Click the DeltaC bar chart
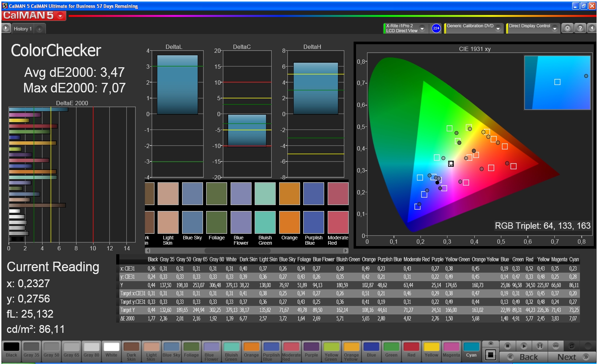 coord(247,114)
